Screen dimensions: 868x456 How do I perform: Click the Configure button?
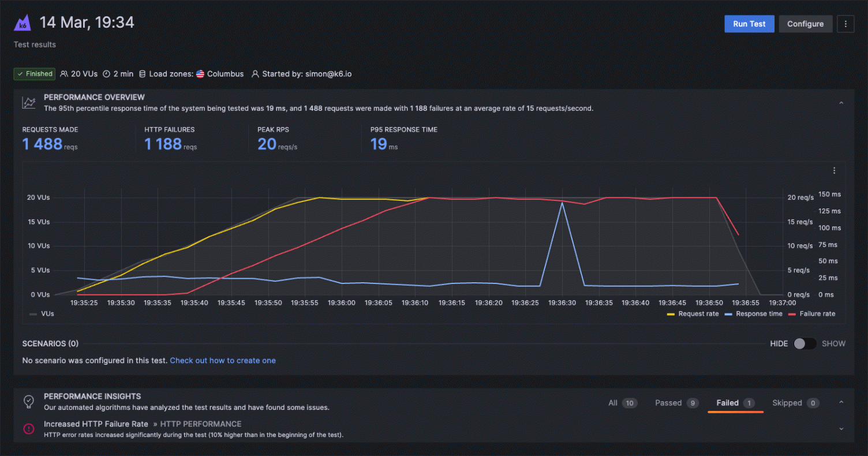click(x=806, y=24)
